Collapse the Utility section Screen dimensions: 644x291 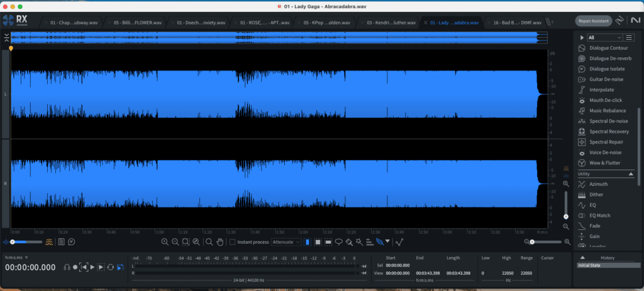tap(631, 174)
